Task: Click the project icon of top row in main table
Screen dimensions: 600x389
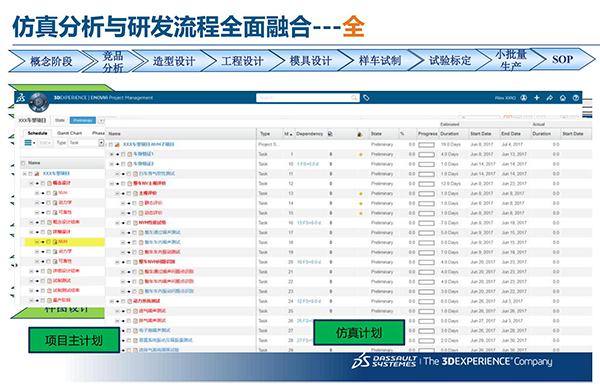Action: click(117, 145)
